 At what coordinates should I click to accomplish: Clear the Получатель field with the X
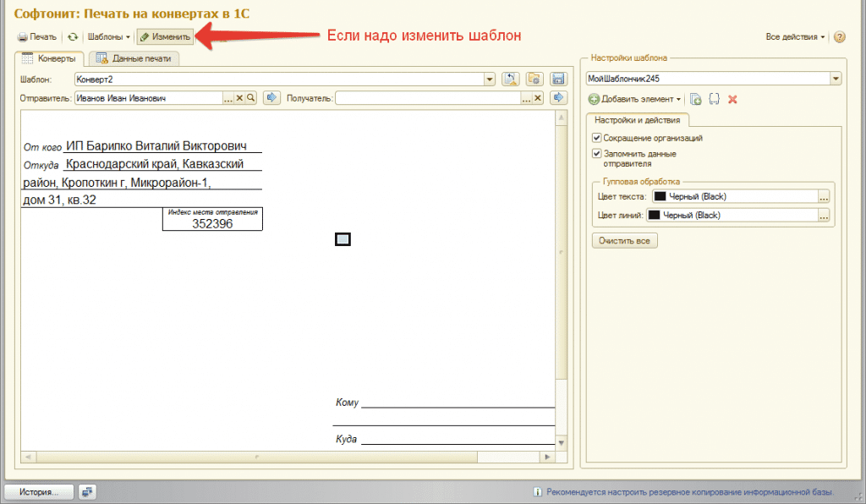pos(538,98)
